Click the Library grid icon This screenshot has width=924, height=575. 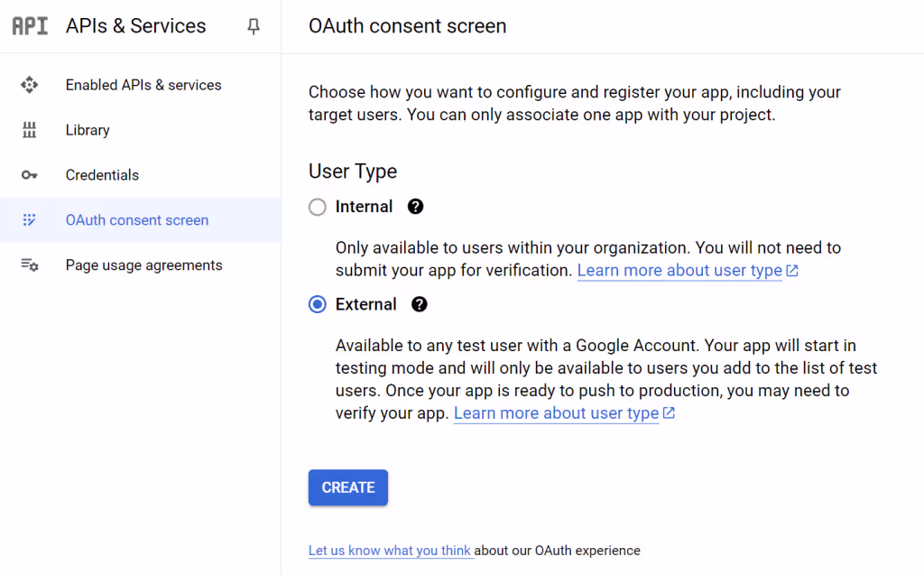pos(29,130)
